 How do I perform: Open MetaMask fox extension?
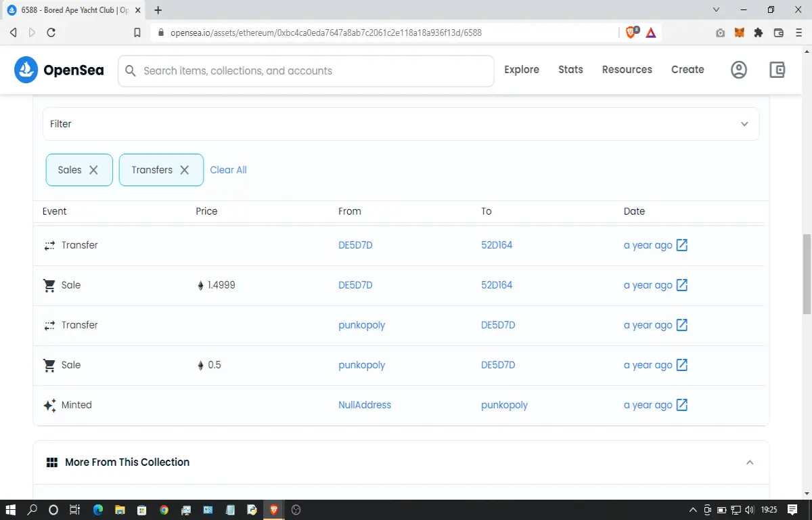[740, 32]
